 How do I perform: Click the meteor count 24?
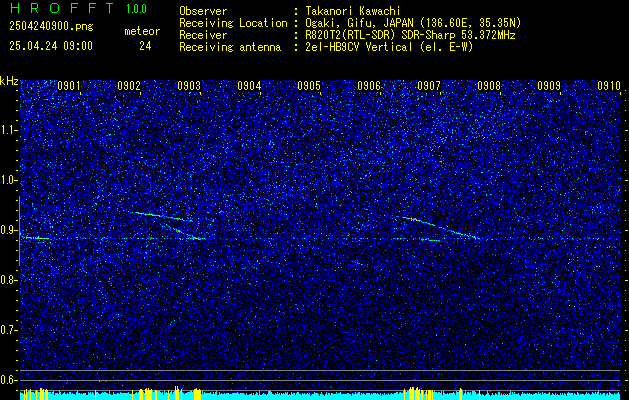[x=145, y=46]
